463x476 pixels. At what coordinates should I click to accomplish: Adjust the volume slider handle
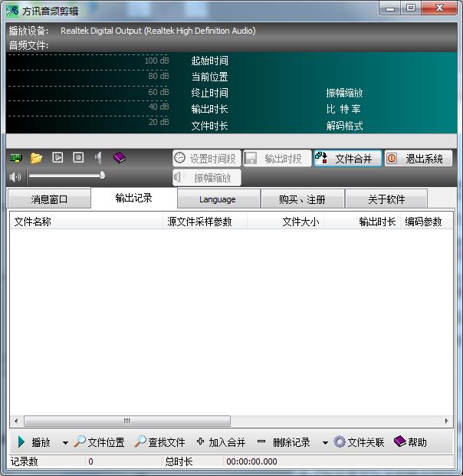click(x=102, y=175)
